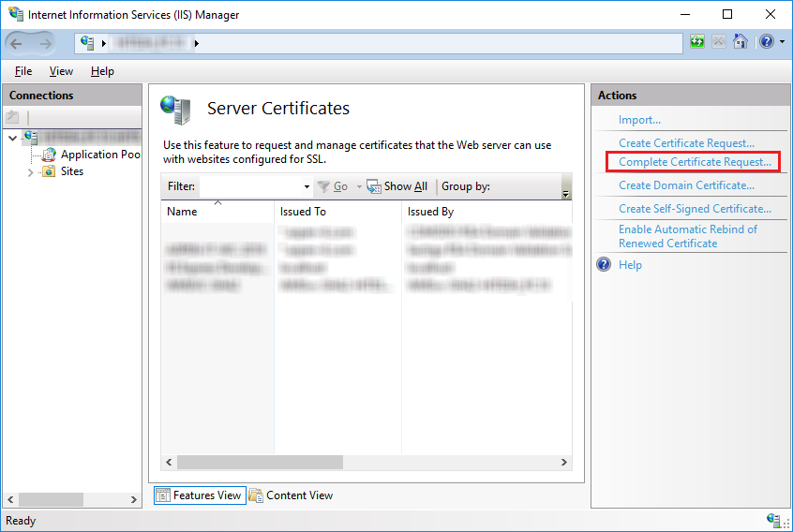Open Help via blue question icon in toolbar
The width and height of the screenshot is (793, 532).
767,41
